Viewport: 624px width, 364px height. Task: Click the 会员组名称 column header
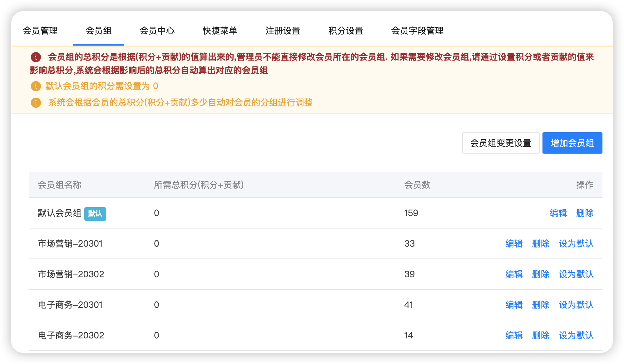(60, 185)
